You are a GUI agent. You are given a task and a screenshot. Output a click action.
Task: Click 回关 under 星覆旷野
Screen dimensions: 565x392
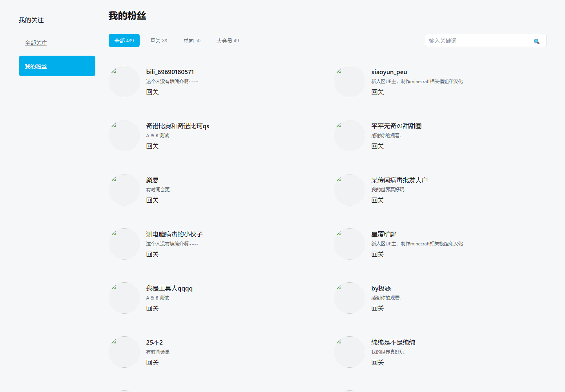377,254
